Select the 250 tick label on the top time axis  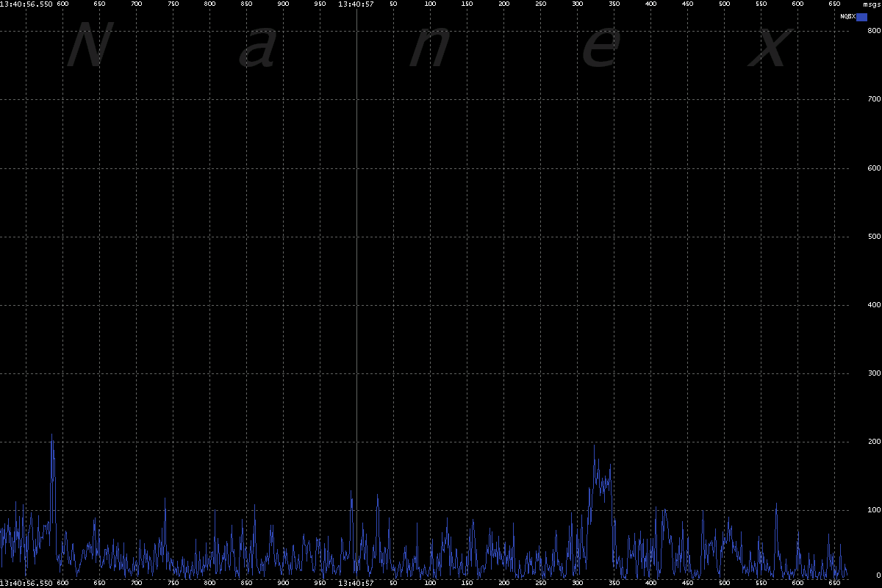tap(540, 4)
